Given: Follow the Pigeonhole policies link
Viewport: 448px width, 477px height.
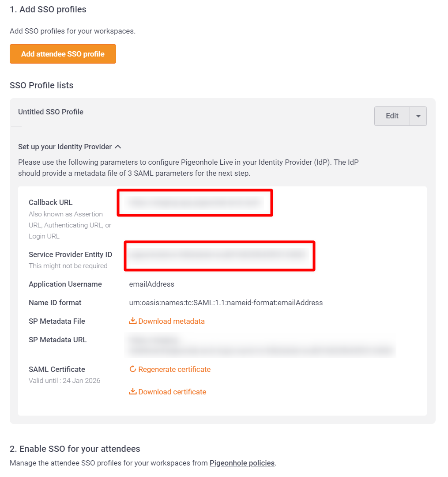Looking at the screenshot, I should coord(242,463).
